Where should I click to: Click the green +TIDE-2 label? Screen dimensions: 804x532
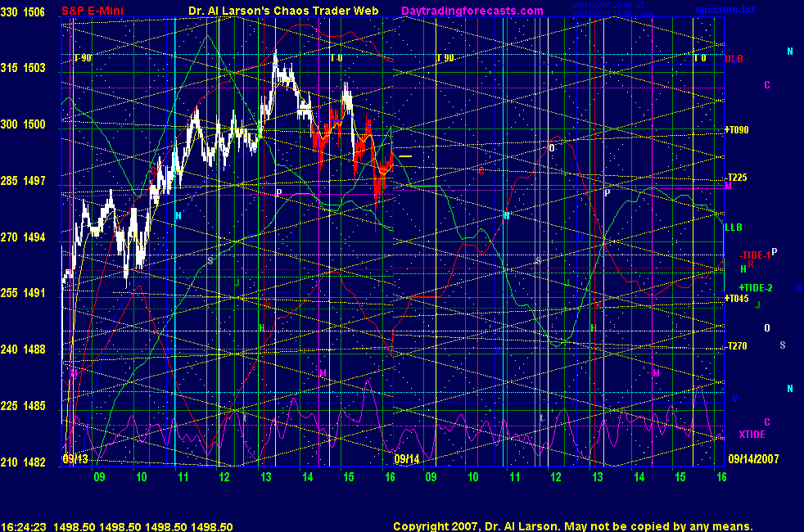tap(756, 288)
